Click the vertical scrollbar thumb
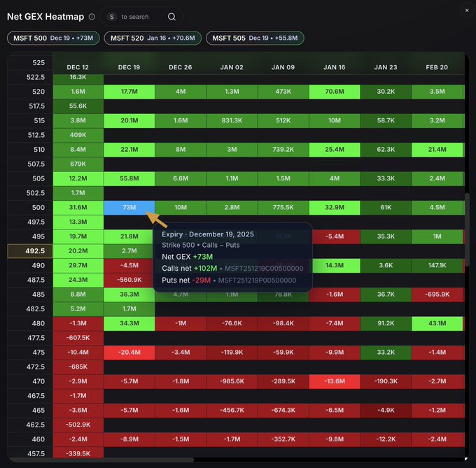476x468 pixels. tap(467, 230)
